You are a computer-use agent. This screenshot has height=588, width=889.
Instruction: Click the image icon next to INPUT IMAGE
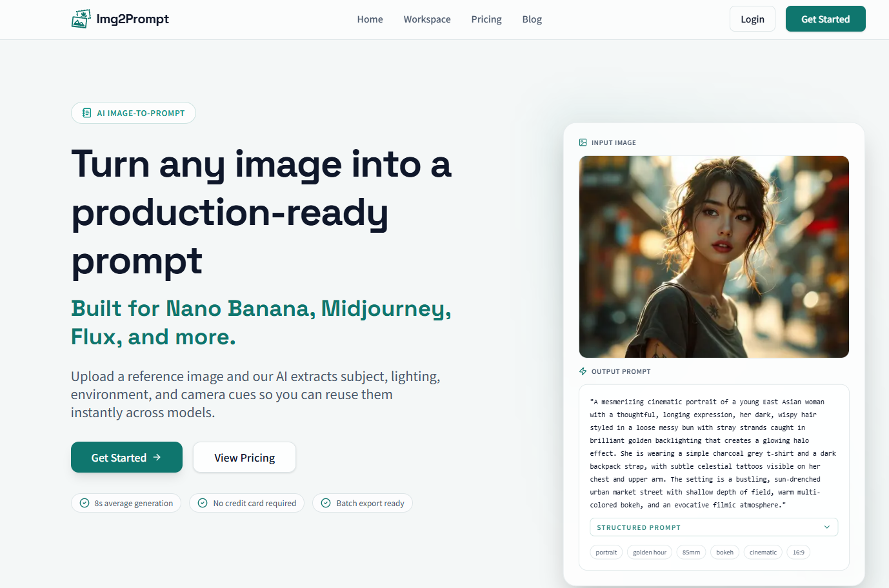tap(583, 142)
